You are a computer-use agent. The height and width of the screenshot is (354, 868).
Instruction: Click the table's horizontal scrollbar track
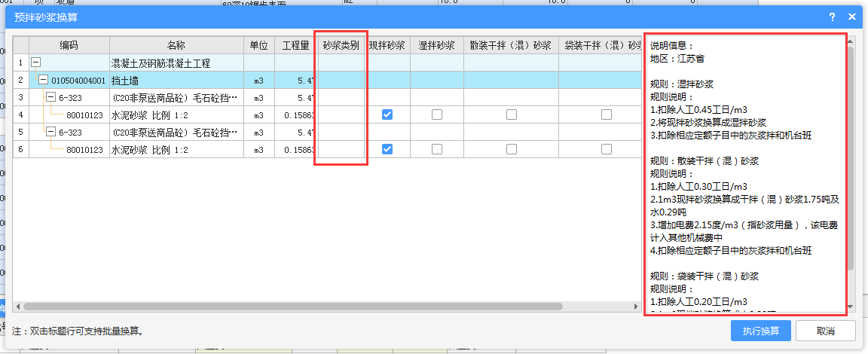pyautogui.click(x=595, y=307)
